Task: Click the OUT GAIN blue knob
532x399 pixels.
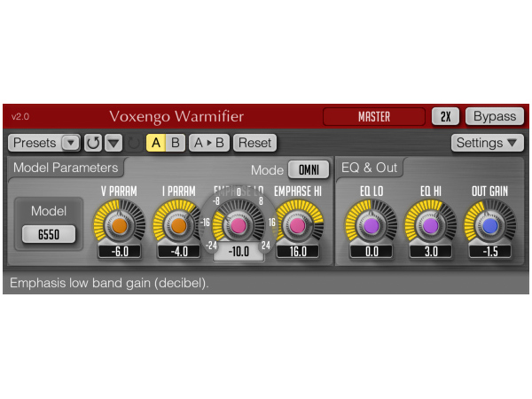Action: [490, 225]
